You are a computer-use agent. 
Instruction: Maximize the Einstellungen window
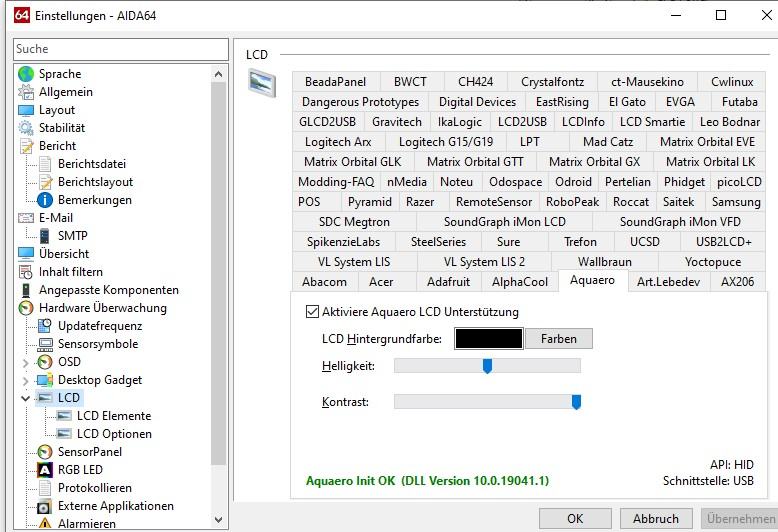click(x=721, y=15)
